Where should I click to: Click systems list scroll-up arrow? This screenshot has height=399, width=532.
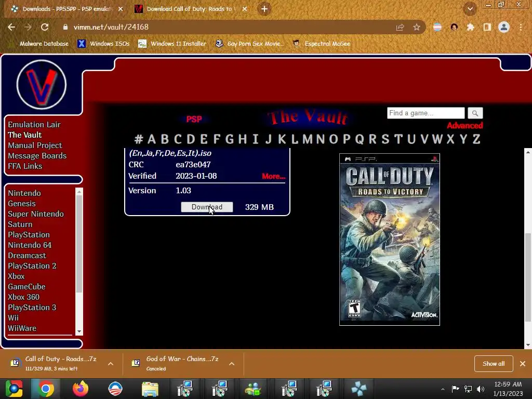coord(79,192)
